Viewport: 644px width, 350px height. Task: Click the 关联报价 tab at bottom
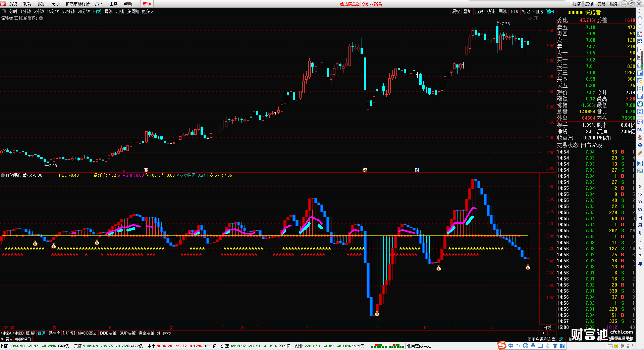tap(23, 339)
